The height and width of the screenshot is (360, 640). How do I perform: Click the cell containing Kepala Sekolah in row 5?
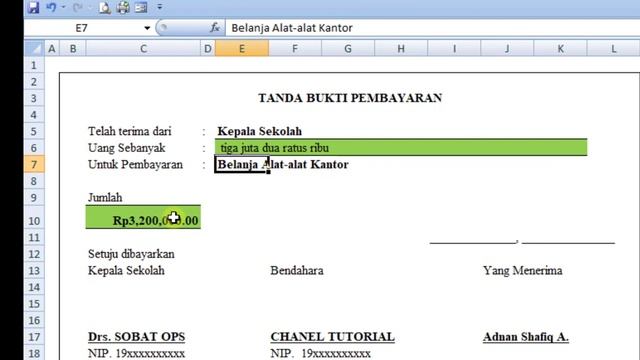pyautogui.click(x=260, y=131)
